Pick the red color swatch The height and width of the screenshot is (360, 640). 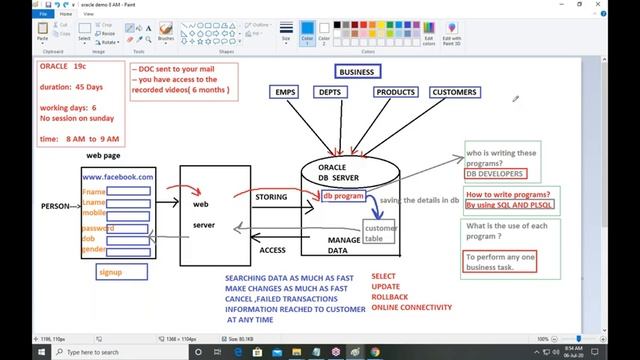(364, 25)
